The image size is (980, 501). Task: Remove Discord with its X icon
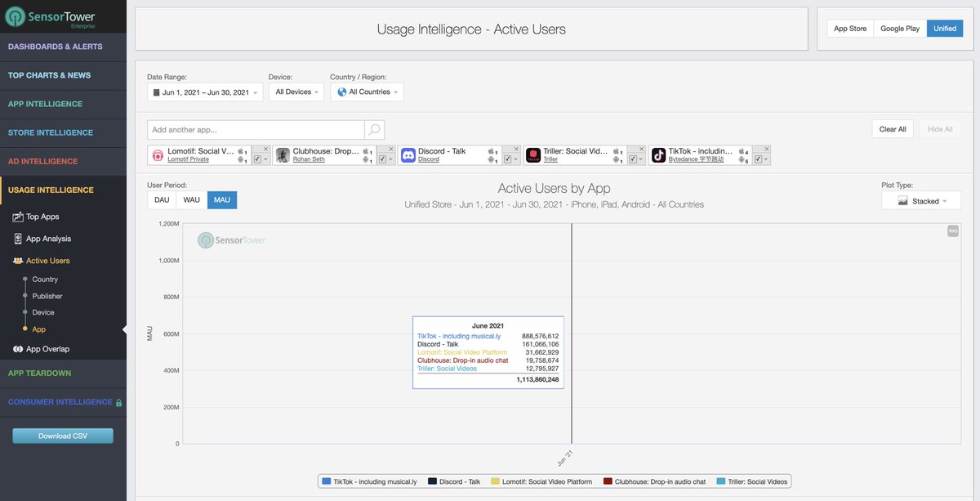click(x=516, y=149)
